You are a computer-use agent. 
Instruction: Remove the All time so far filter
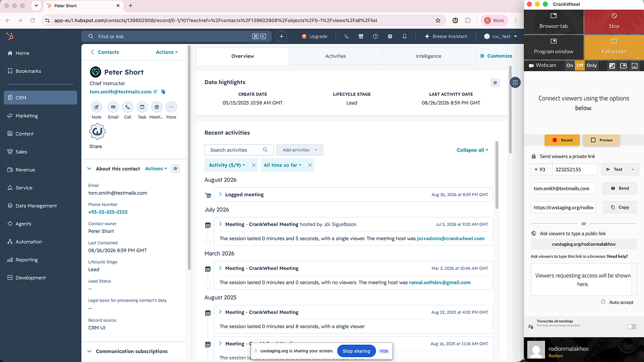coord(310,165)
